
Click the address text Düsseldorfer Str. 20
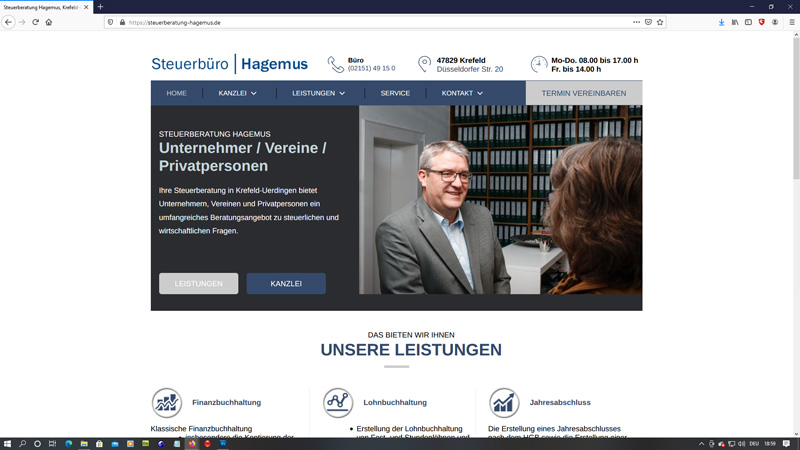coord(469,69)
